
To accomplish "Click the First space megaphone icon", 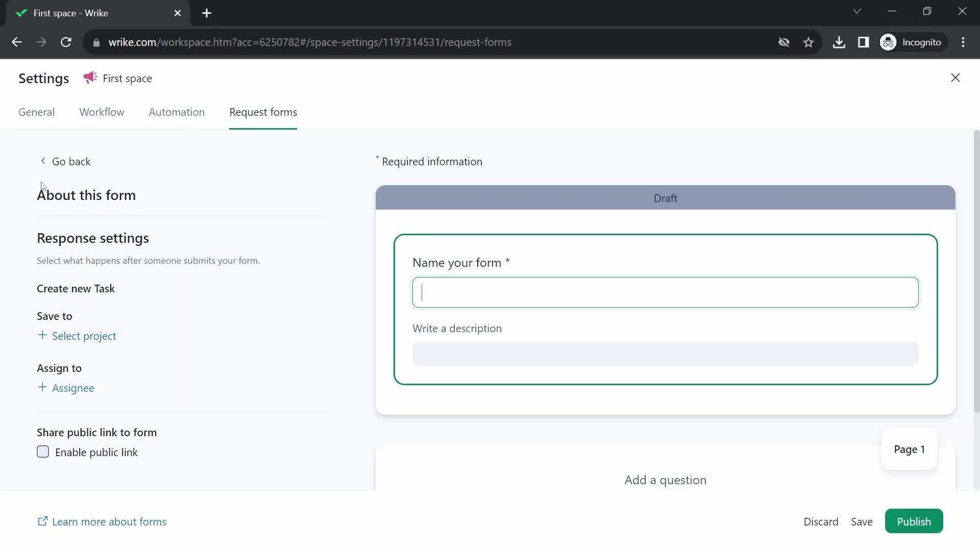I will click(90, 78).
